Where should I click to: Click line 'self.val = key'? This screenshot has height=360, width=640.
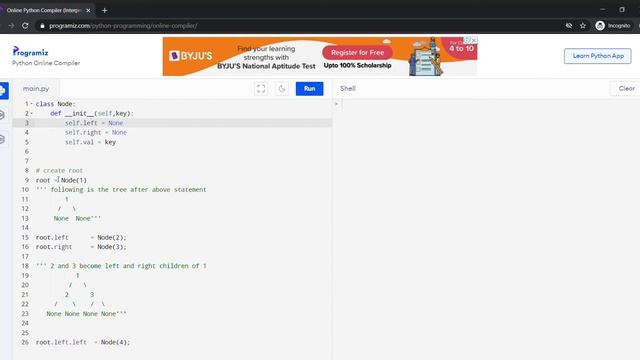[90, 142]
